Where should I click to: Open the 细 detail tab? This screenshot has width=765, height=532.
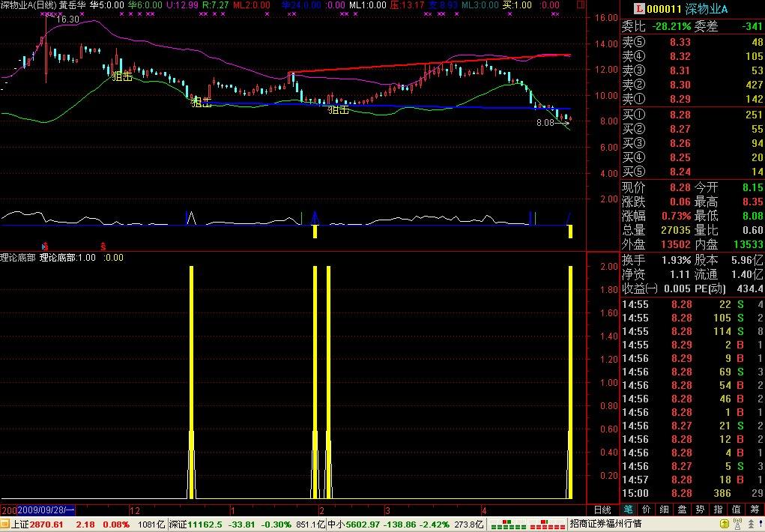[665, 510]
